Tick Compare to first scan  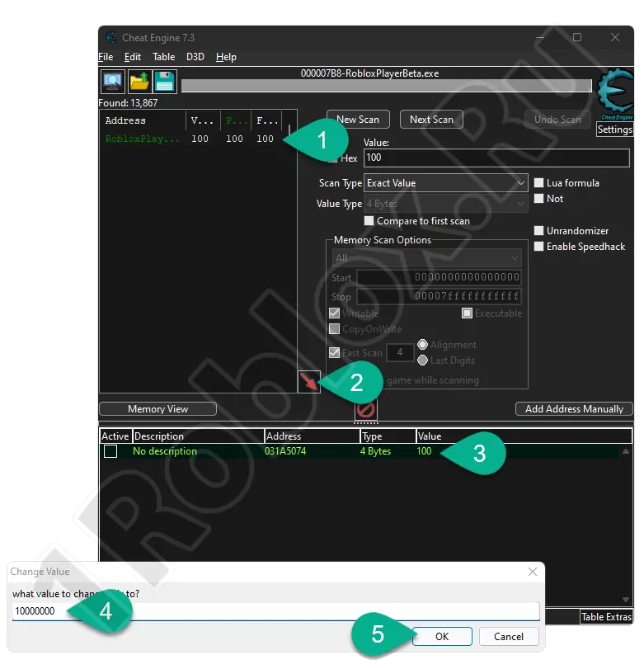(x=369, y=221)
